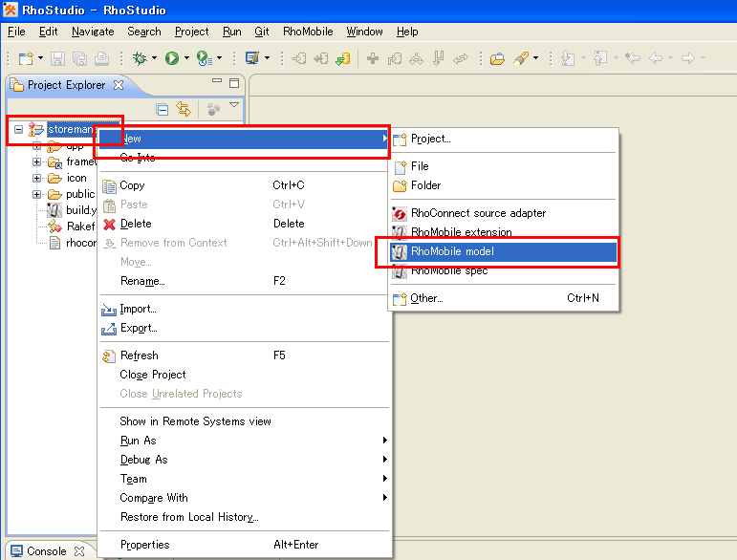
Task: Click the Print toolbar icon
Action: click(102, 58)
